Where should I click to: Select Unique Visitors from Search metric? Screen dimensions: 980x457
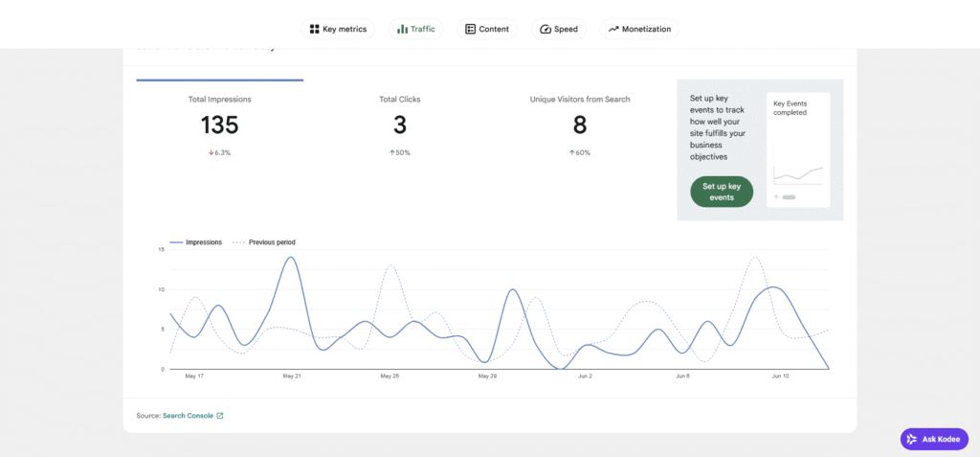579,126
